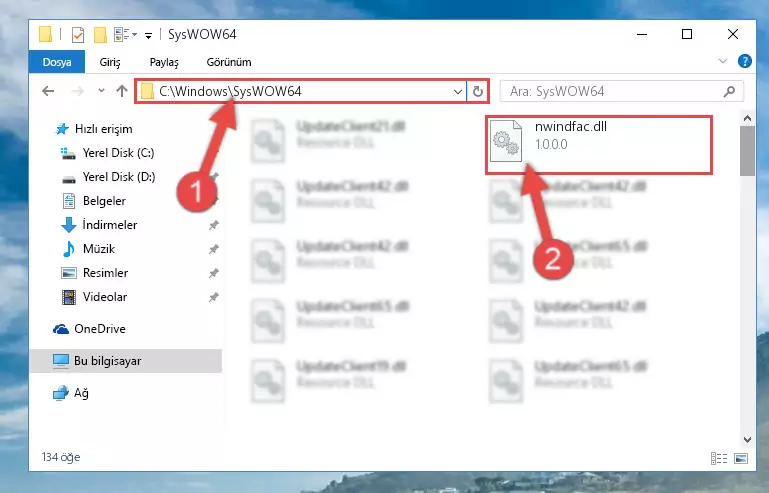Switch to the Paylaş tab
Image resolution: width=769 pixels, height=493 pixels.
point(164,62)
